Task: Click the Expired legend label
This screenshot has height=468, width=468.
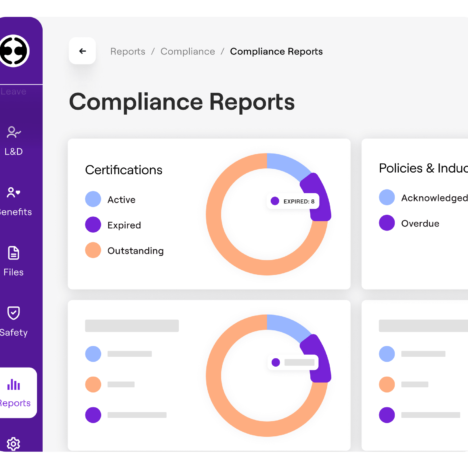Action: click(x=124, y=225)
